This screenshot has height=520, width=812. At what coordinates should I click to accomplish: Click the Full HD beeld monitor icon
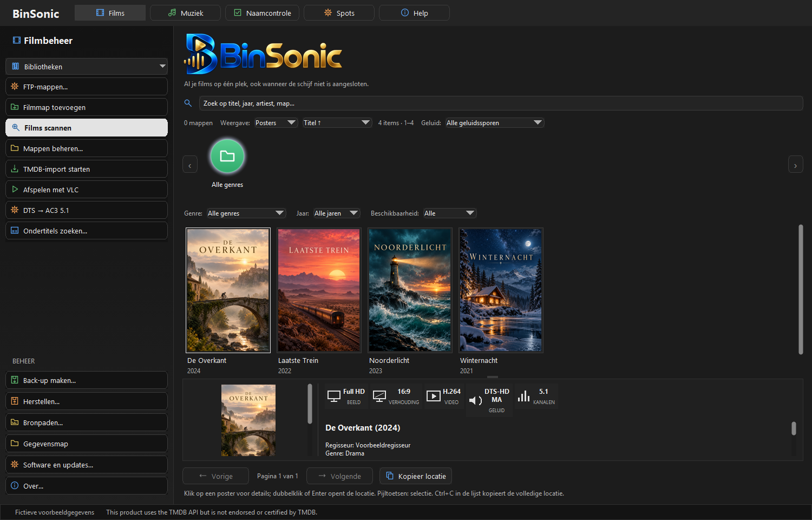click(x=334, y=396)
